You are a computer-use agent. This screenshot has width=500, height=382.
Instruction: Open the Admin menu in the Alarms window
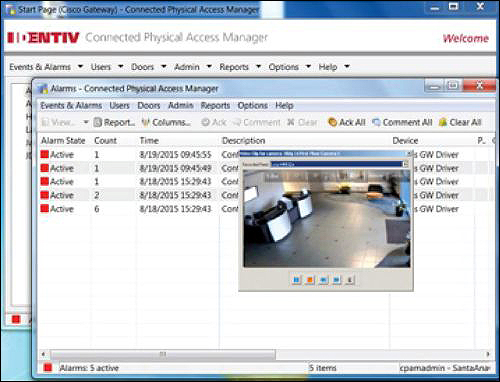[181, 106]
